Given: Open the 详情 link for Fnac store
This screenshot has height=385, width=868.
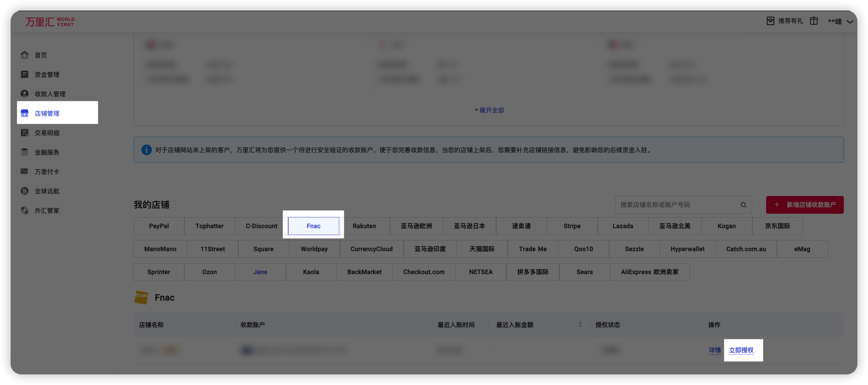Looking at the screenshot, I should (x=714, y=350).
